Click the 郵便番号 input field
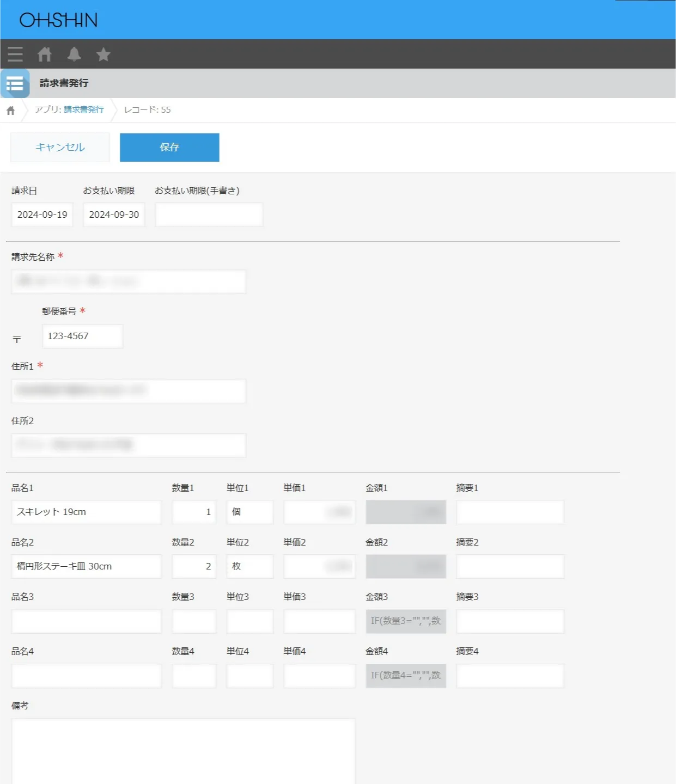Image resolution: width=676 pixels, height=784 pixels. tap(82, 336)
